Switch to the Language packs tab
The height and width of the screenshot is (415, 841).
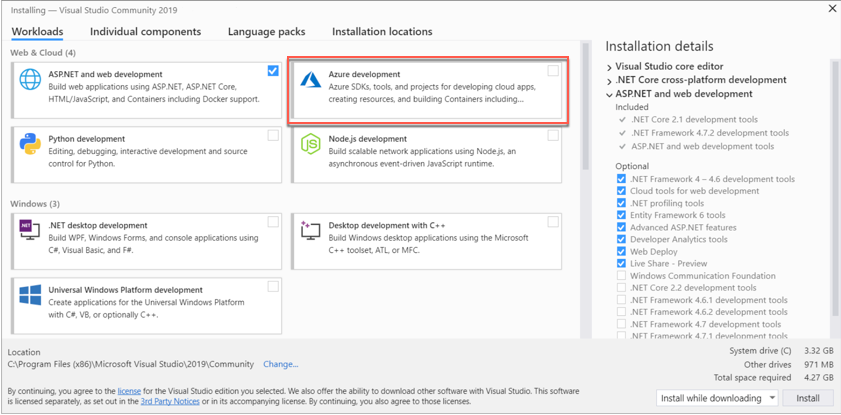pyautogui.click(x=267, y=32)
